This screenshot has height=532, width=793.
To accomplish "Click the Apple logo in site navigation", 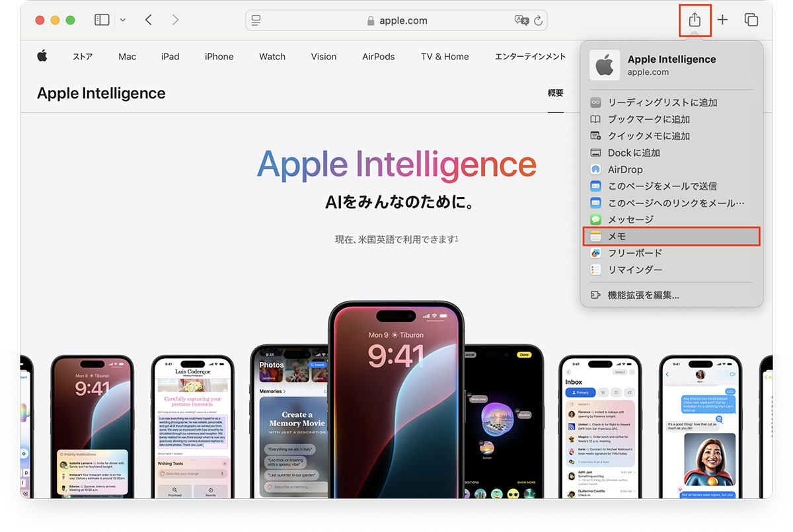I will click(x=42, y=56).
